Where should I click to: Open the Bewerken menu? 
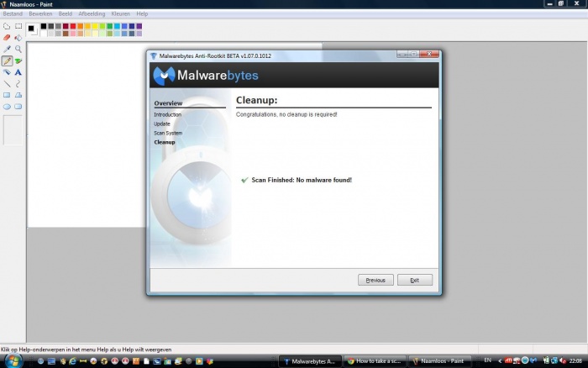pyautogui.click(x=40, y=14)
